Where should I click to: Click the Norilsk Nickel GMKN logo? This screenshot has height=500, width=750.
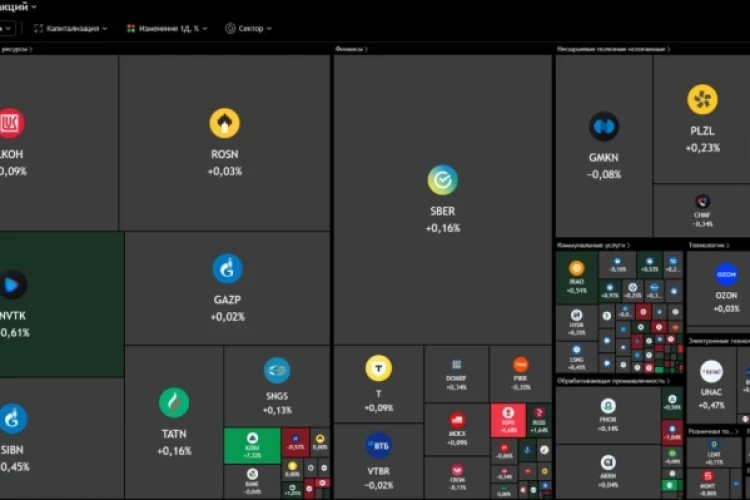click(604, 126)
